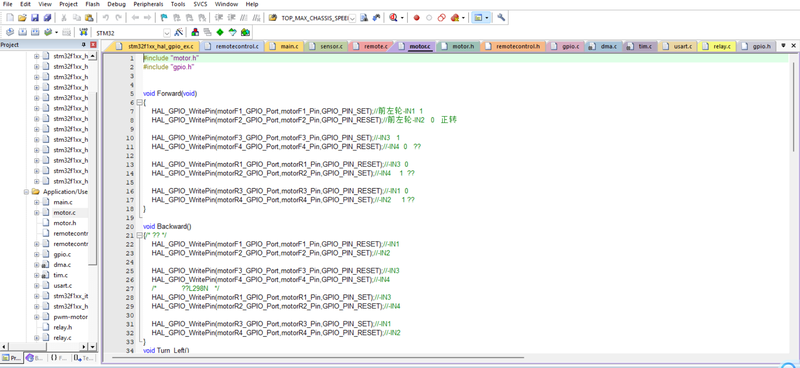Open the SVCS menu

click(201, 4)
